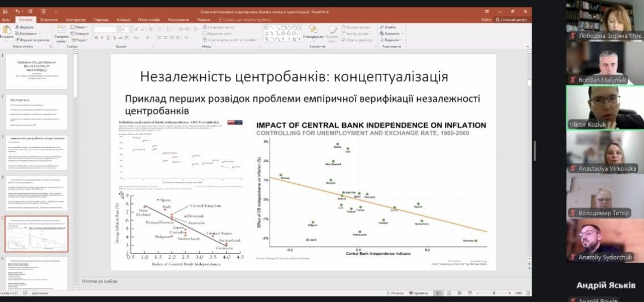Click the Save icon in quick access toolbar
Viewport: 644px width, 302px height.
tap(5, 11)
